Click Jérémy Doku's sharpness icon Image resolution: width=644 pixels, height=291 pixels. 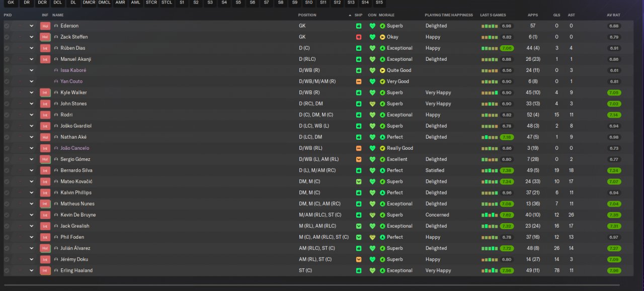[x=359, y=259]
